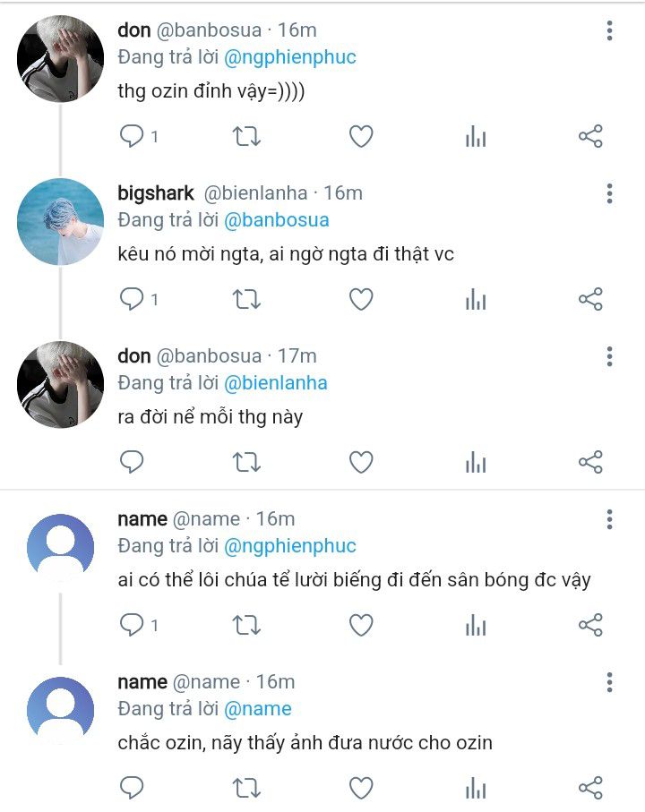This screenshot has width=645, height=812.
Task: View analytics for "chúa tể lười biếng" tweet
Action: pyautogui.click(x=476, y=625)
